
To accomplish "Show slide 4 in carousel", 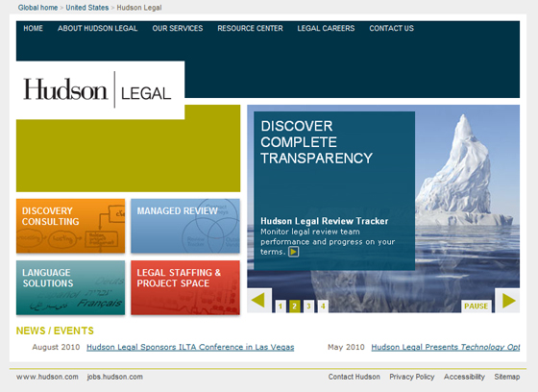I will click(x=323, y=306).
